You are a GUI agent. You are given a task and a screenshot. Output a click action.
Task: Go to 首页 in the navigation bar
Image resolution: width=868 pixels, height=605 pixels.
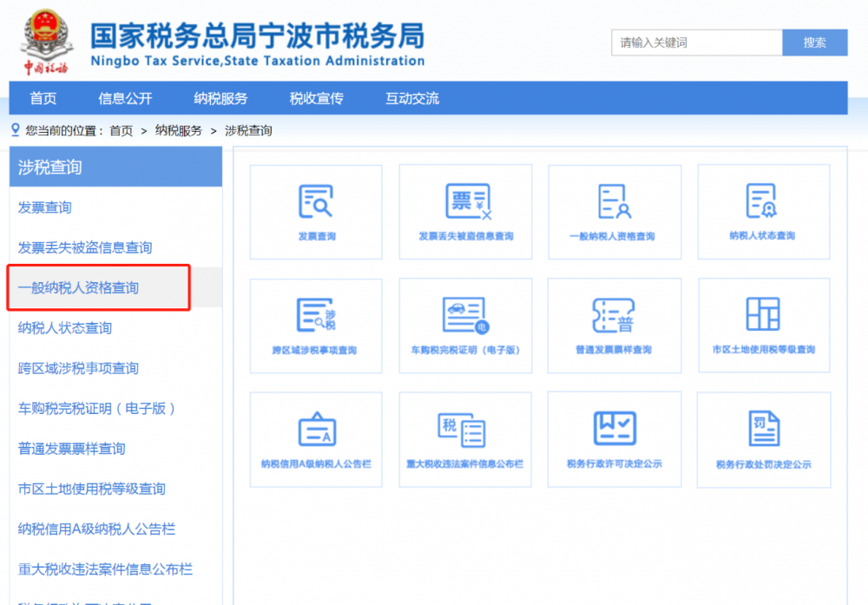(43, 98)
